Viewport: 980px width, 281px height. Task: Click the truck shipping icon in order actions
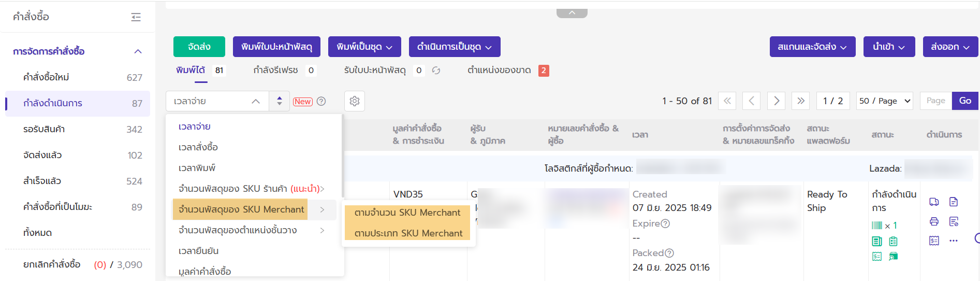pos(934,202)
